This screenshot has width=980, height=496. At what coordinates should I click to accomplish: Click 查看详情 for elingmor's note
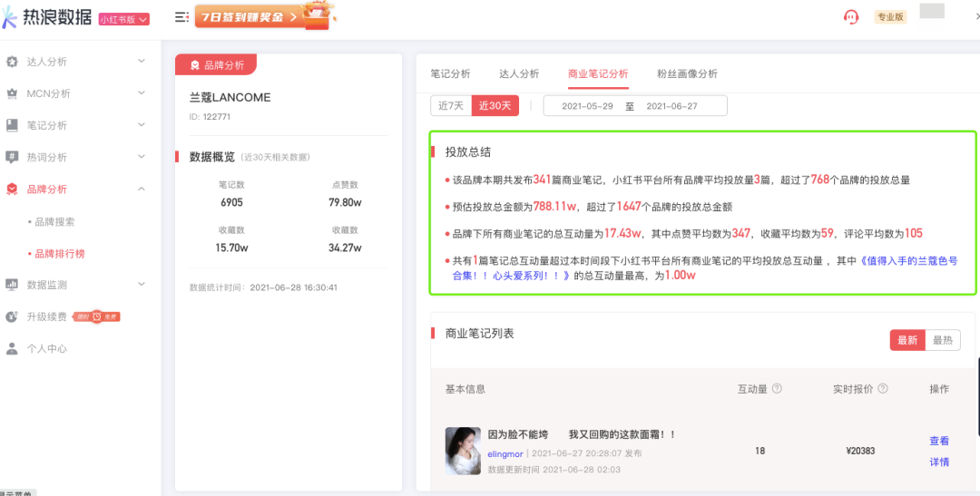tap(939, 451)
